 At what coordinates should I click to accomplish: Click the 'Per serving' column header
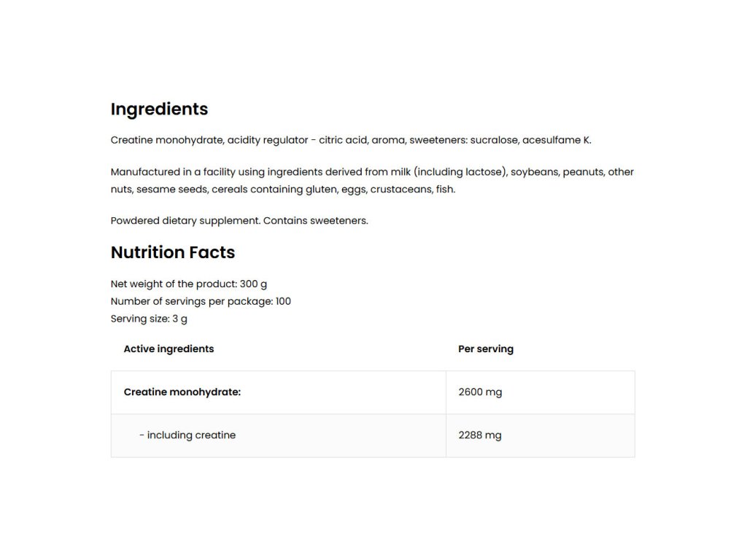click(x=486, y=349)
